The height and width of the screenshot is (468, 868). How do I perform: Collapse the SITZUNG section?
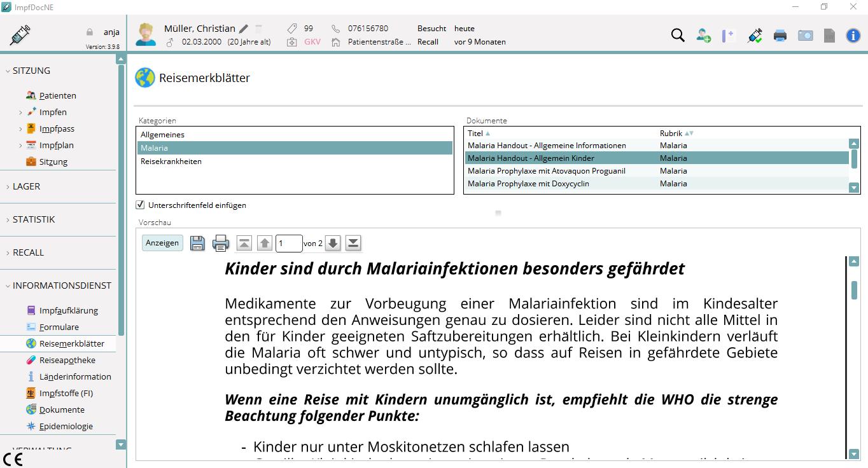click(x=8, y=71)
